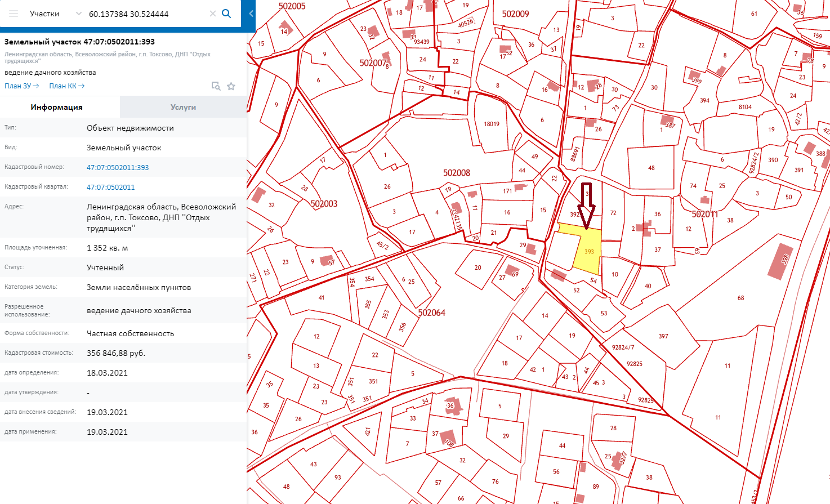Click the Вид value Земельный участок
830x504 pixels.
point(124,148)
